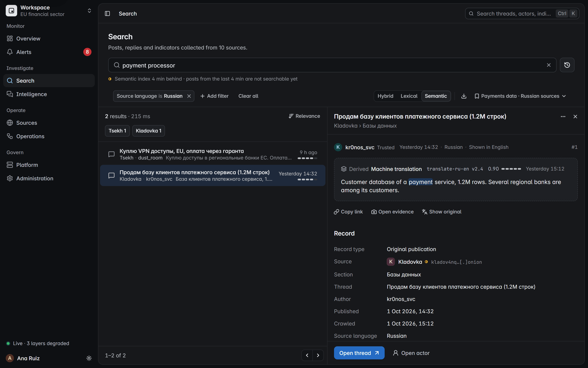Select Semantic search mode
Viewport: 588px width, 368px height.
436,96
